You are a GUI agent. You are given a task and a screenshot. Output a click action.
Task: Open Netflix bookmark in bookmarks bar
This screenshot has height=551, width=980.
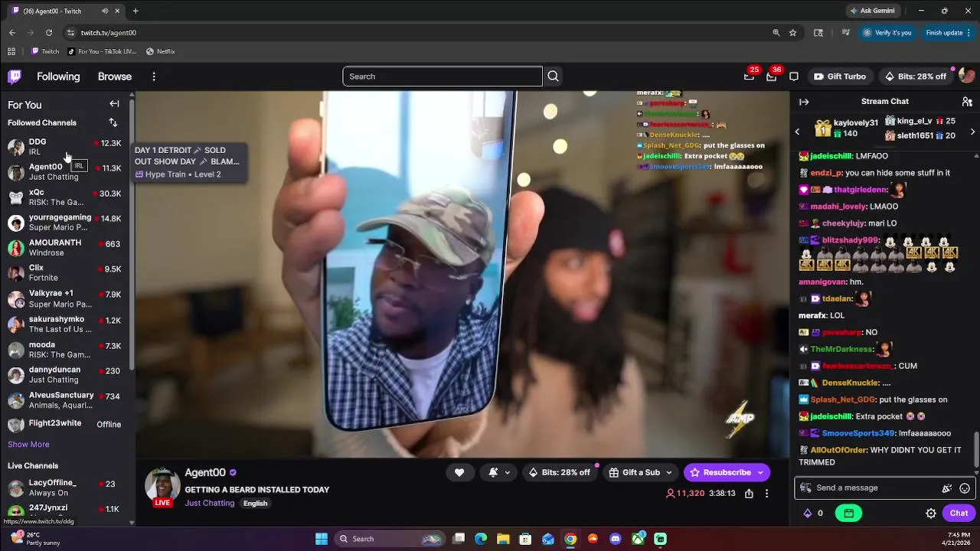tap(160, 51)
